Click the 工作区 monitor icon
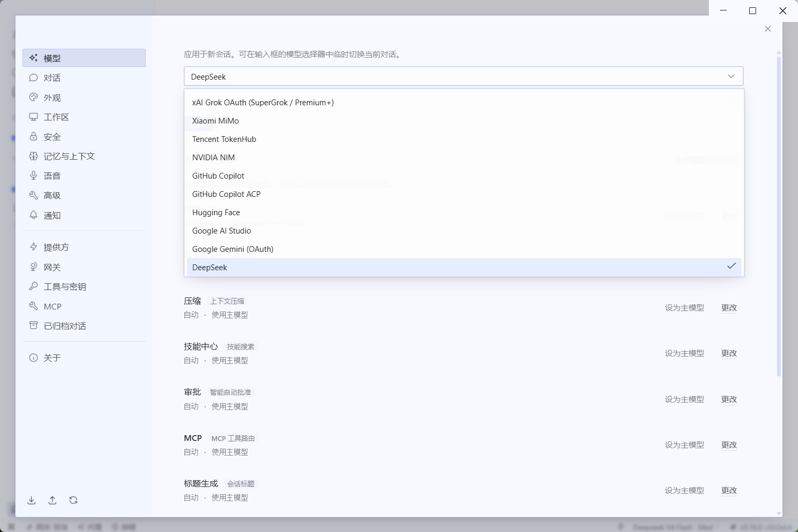The width and height of the screenshot is (798, 532). tap(34, 117)
